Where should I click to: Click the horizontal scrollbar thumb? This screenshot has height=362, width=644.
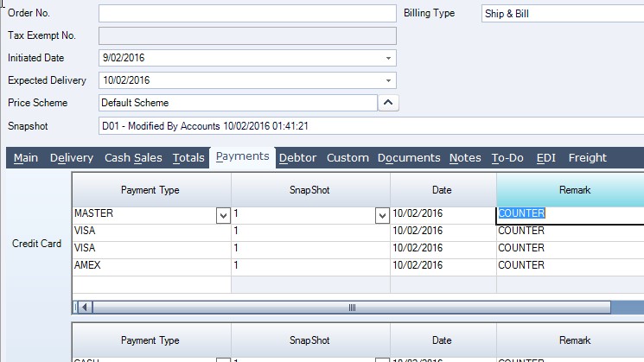click(350, 307)
